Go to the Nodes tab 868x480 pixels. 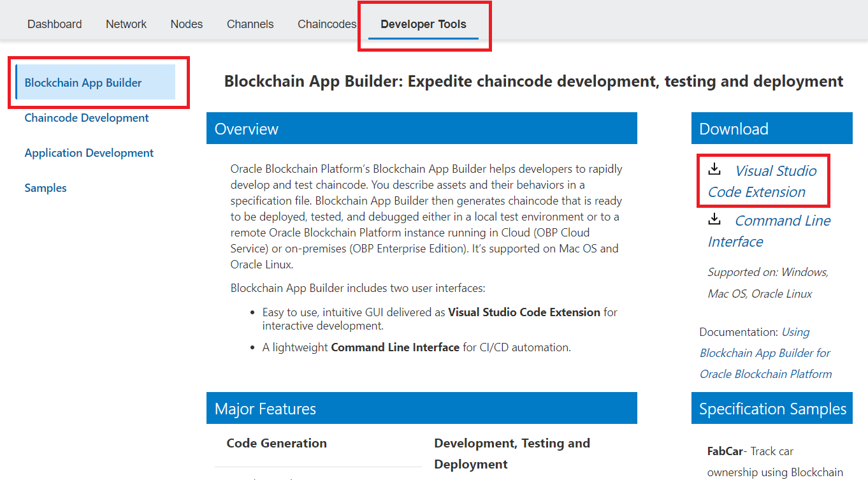point(187,24)
